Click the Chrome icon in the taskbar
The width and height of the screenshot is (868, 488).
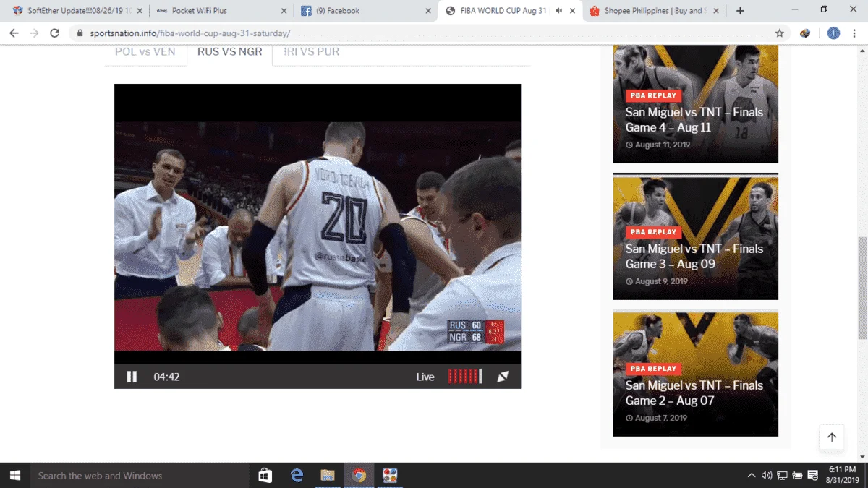pos(359,476)
